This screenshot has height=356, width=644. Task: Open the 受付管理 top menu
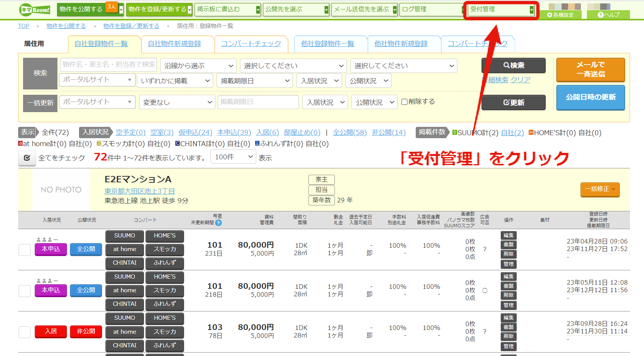click(501, 9)
